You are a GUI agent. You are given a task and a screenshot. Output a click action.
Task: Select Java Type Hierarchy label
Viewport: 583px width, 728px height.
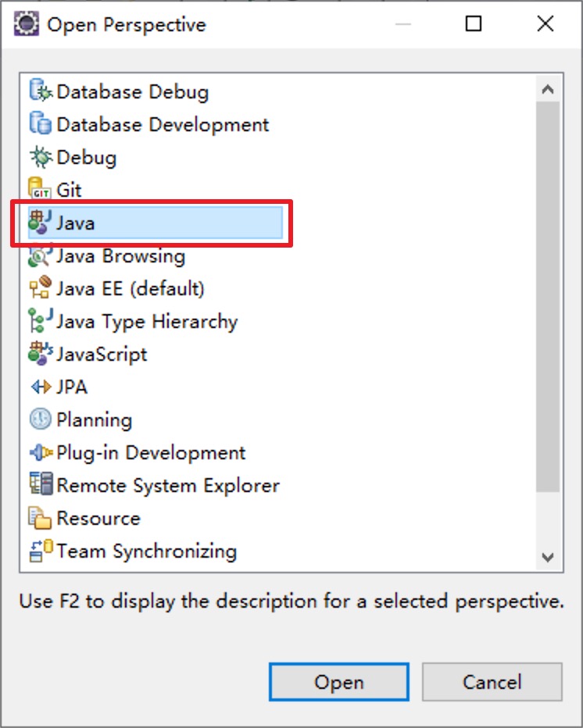[x=147, y=321]
